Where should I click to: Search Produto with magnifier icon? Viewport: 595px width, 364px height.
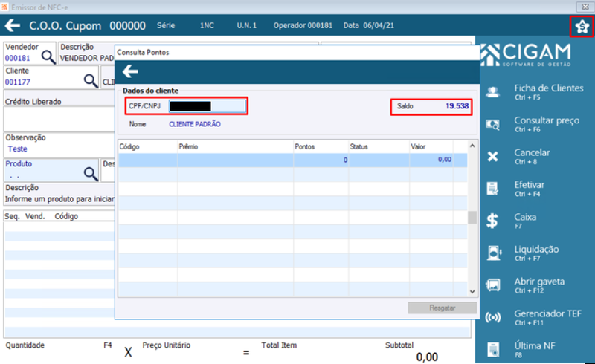91,174
